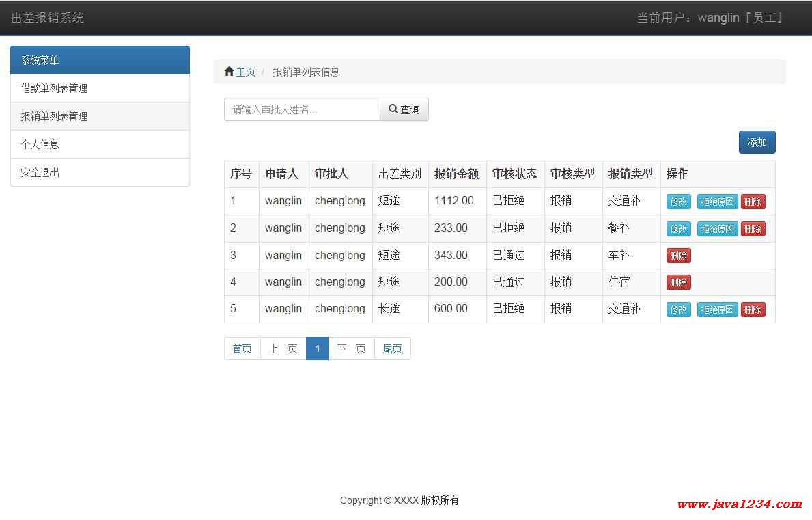
Task: Go to 首页 in pagination
Action: pyautogui.click(x=242, y=348)
